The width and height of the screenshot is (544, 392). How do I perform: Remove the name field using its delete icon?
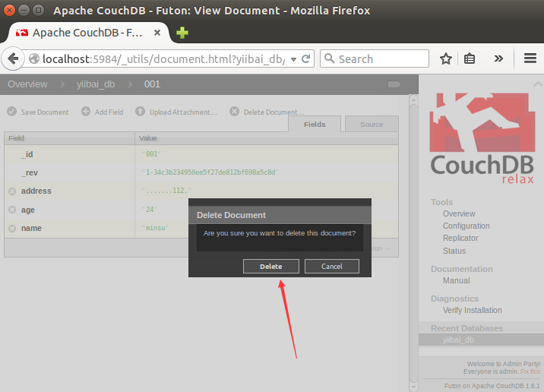point(12,229)
